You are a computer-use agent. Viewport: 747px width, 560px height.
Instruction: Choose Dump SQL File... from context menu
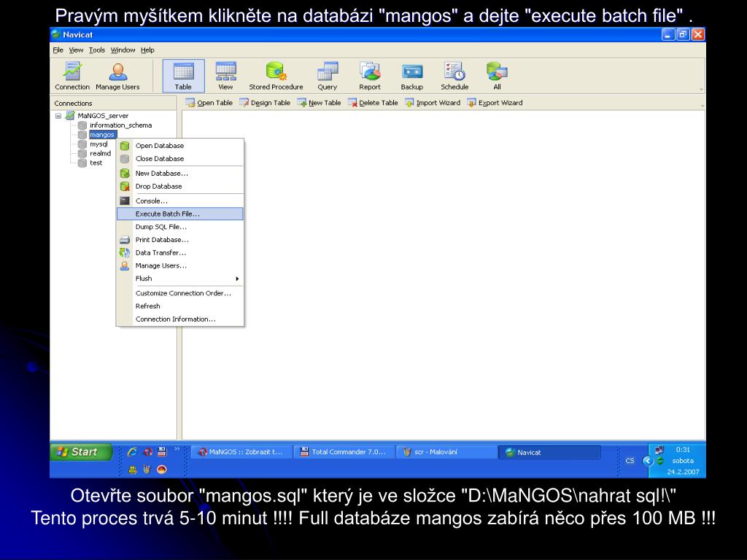tap(180, 227)
